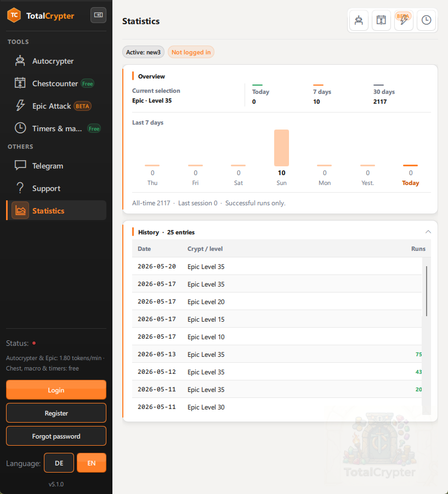Viewport: 448px width, 494px height.
Task: Select the 2026-05-12 Epic Level 35 row
Action: coord(277,372)
